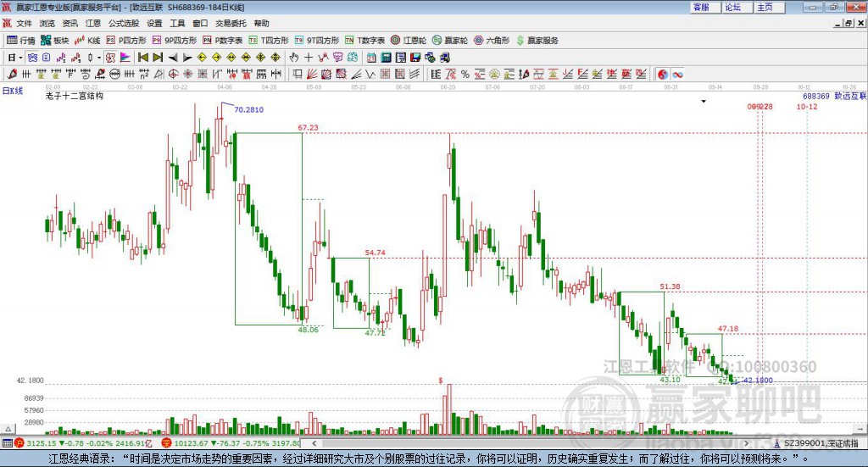
Task: Open the P数字表 tool
Action: 223,41
